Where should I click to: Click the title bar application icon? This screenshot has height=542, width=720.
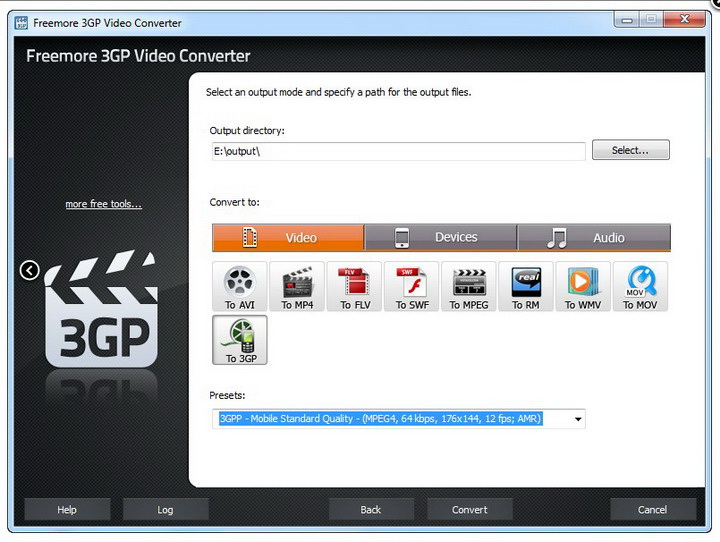(x=21, y=23)
